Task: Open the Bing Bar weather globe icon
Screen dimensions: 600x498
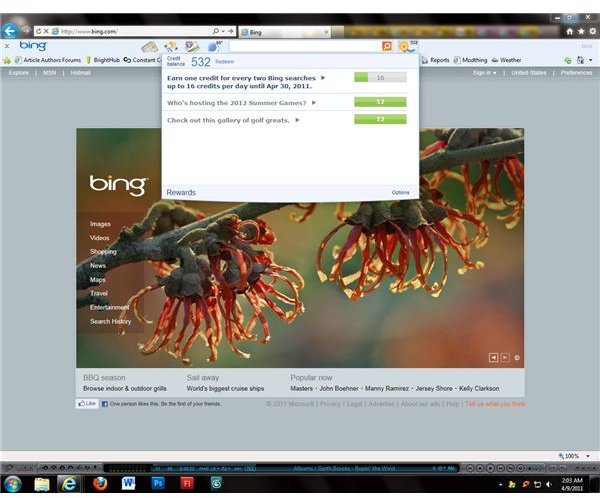Action: [x=215, y=47]
